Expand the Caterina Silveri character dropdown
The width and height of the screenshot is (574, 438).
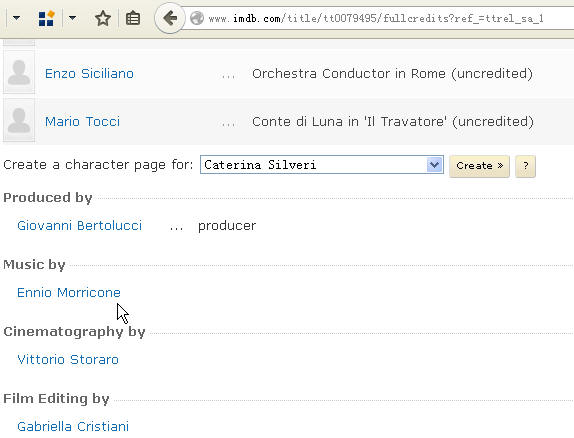pyautogui.click(x=435, y=165)
